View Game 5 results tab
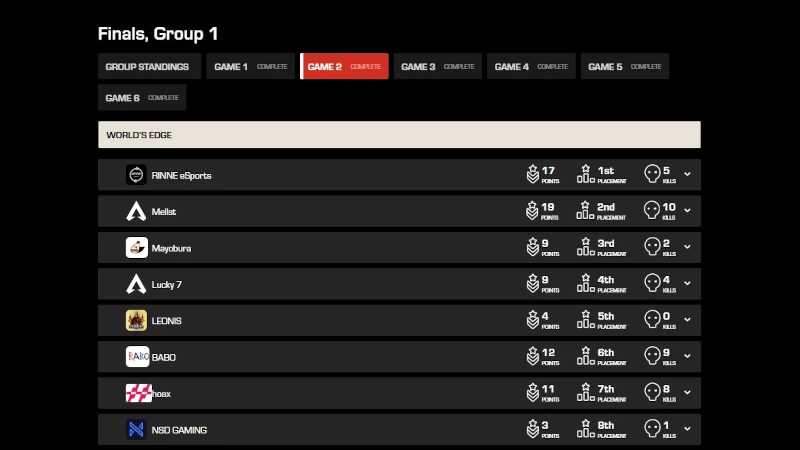The image size is (800, 450). tap(624, 66)
